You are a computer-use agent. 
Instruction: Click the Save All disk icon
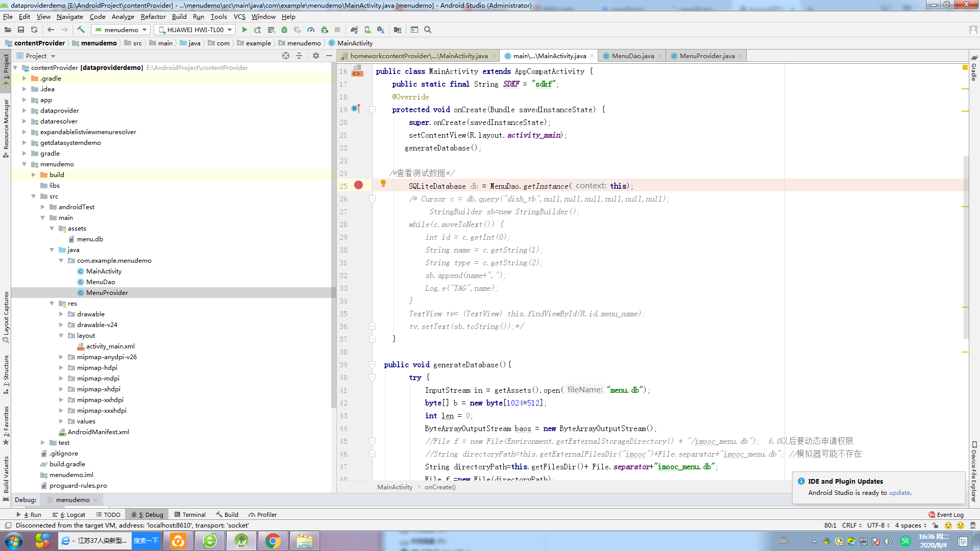21,30
